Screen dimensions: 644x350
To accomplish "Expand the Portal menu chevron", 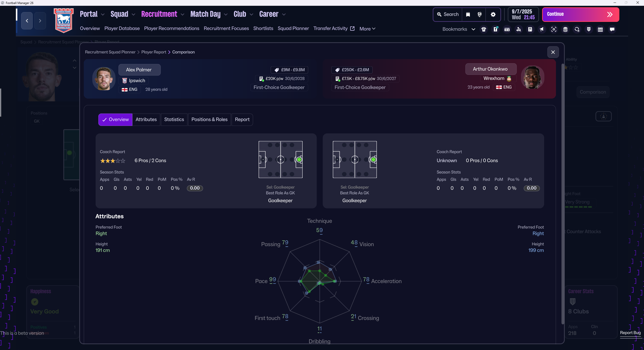I will (103, 15).
